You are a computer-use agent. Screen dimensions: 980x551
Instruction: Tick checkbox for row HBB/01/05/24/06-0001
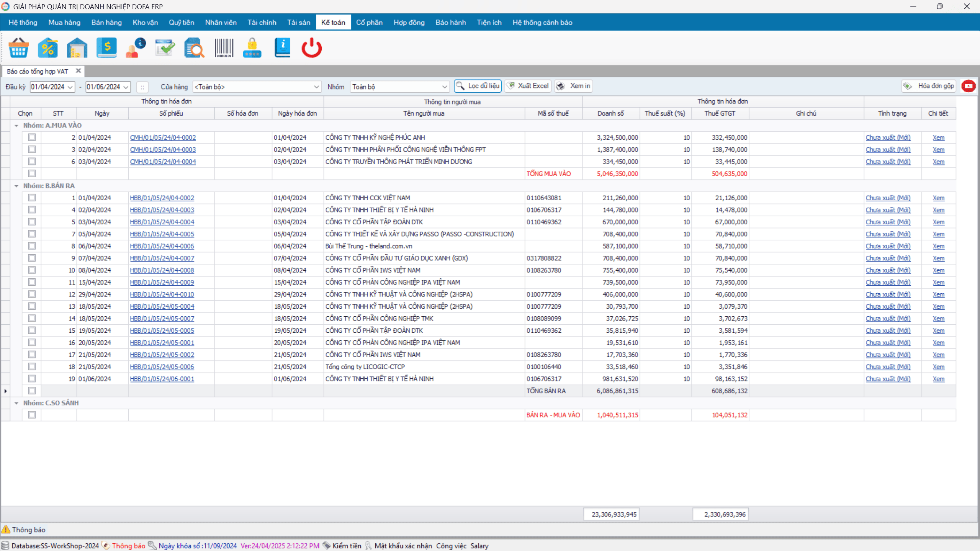pos(32,379)
